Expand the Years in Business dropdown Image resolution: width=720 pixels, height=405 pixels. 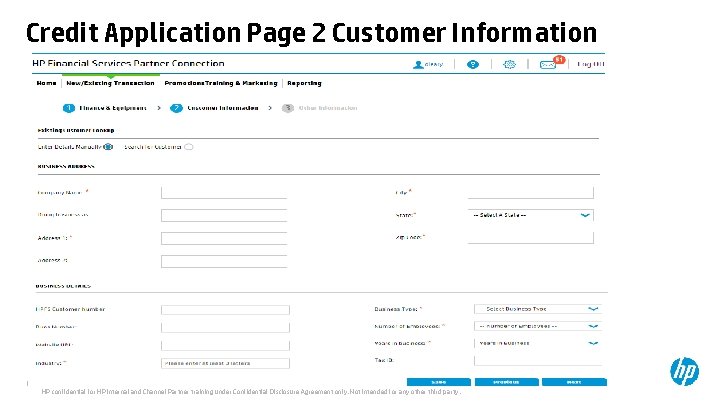pyautogui.click(x=538, y=343)
